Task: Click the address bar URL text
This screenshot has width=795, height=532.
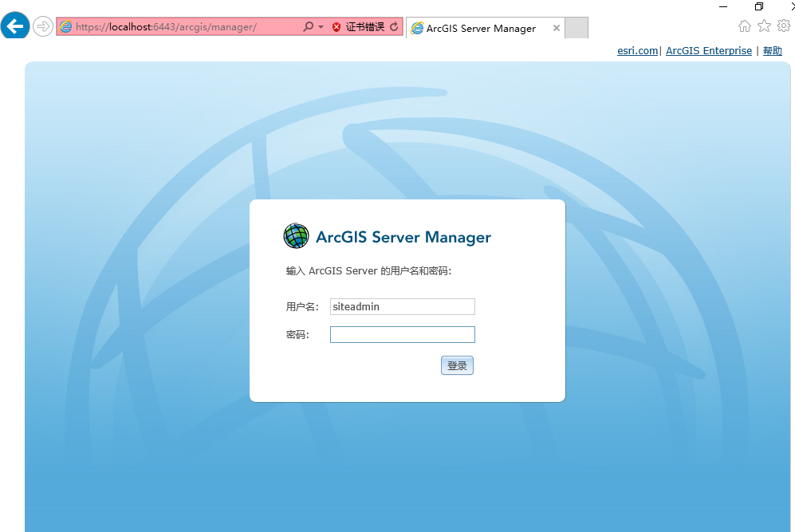Action: [167, 27]
